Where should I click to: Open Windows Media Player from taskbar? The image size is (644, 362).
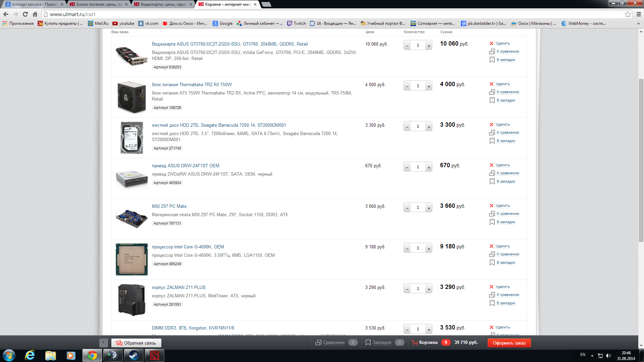coord(71,355)
